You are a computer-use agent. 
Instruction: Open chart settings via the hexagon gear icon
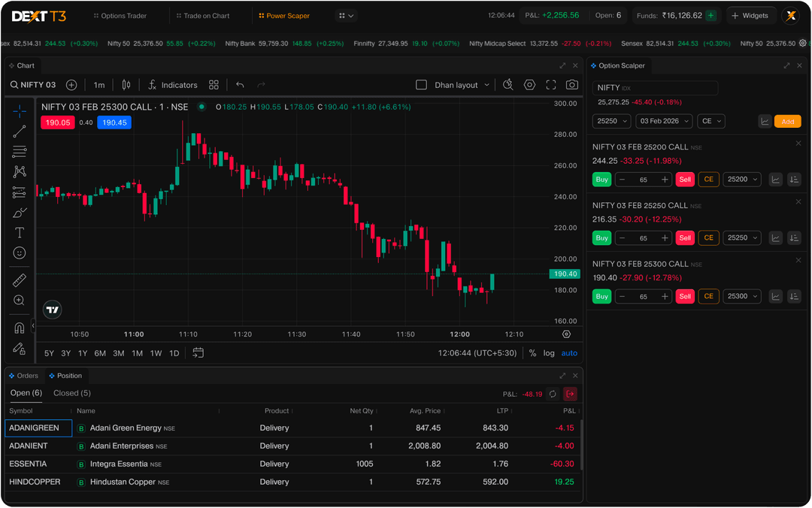pyautogui.click(x=529, y=85)
